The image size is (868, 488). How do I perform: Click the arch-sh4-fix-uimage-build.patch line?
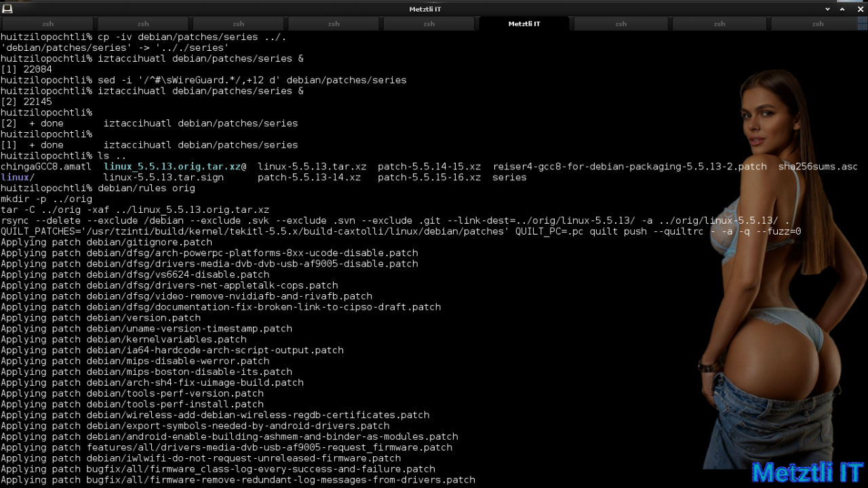[152, 383]
